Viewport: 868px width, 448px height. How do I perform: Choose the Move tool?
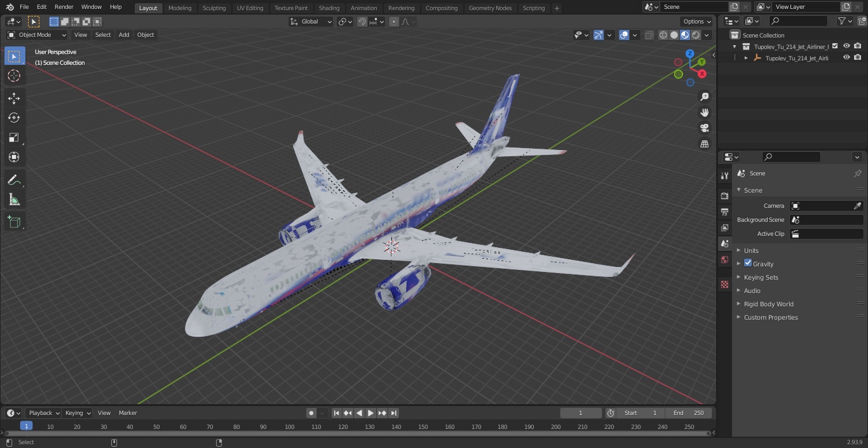click(14, 98)
